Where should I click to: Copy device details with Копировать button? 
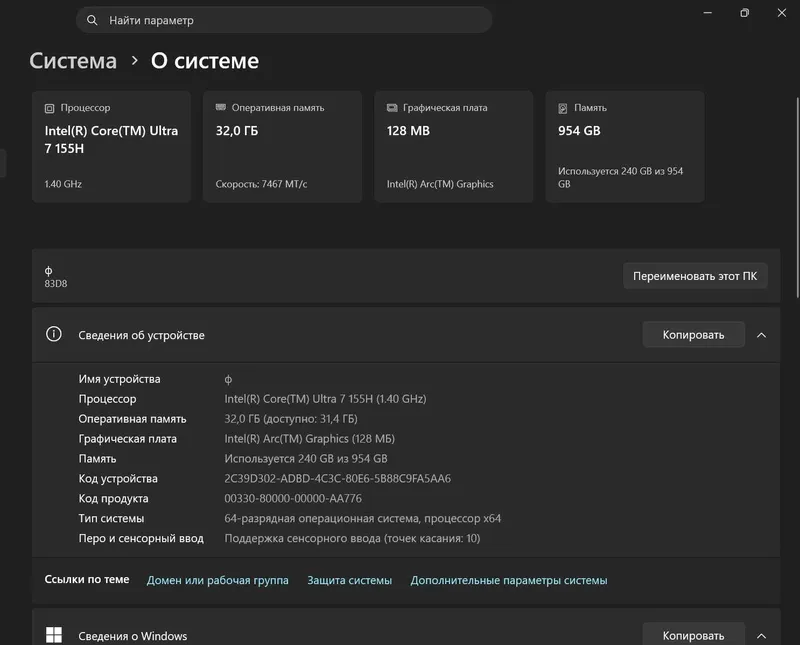pyautogui.click(x=693, y=335)
